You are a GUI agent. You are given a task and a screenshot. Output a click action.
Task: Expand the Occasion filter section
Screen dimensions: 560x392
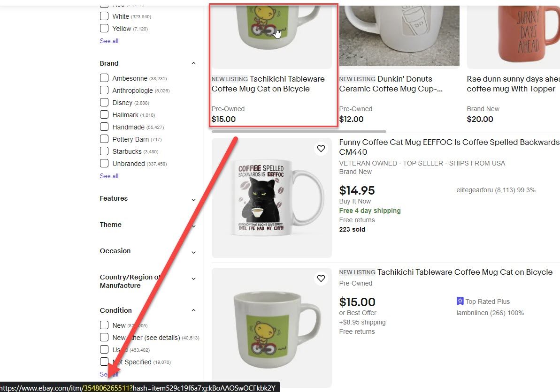pyautogui.click(x=193, y=252)
